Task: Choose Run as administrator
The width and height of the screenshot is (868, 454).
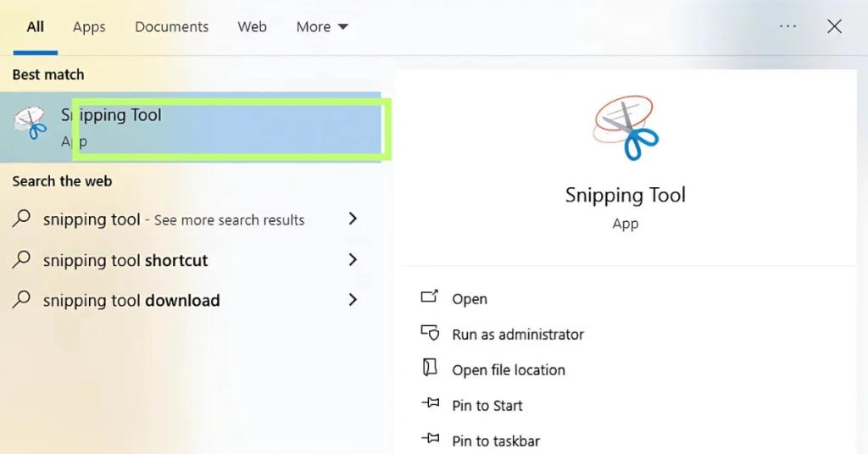Action: point(518,334)
